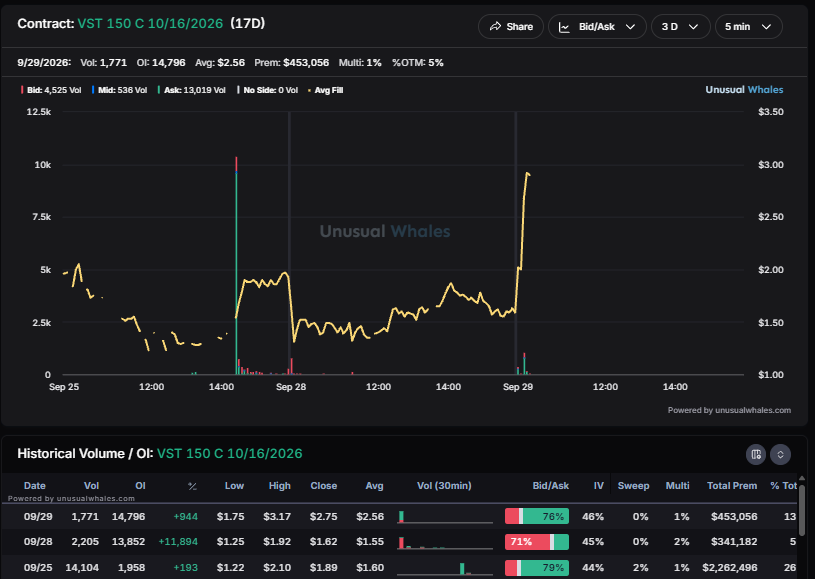Click the +11,894 OI change value
This screenshot has height=579, width=815.
pyautogui.click(x=178, y=542)
